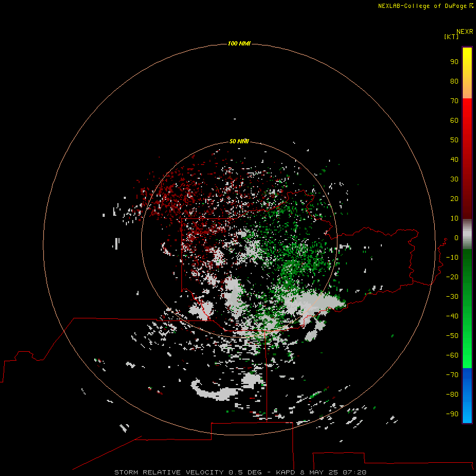Click the "STORM RELATIVE VELOCITY 0.5 DEG" caption
The height and width of the screenshot is (476, 476).
pos(188,472)
